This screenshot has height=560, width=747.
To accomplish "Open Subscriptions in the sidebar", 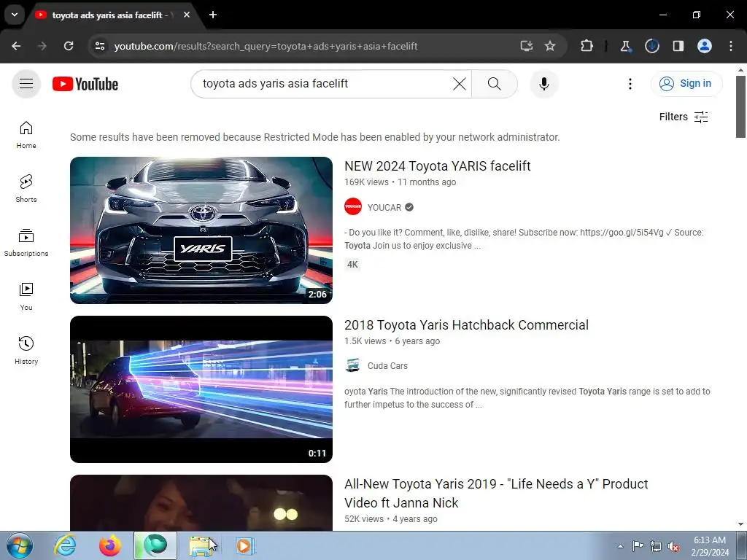I will (26, 243).
